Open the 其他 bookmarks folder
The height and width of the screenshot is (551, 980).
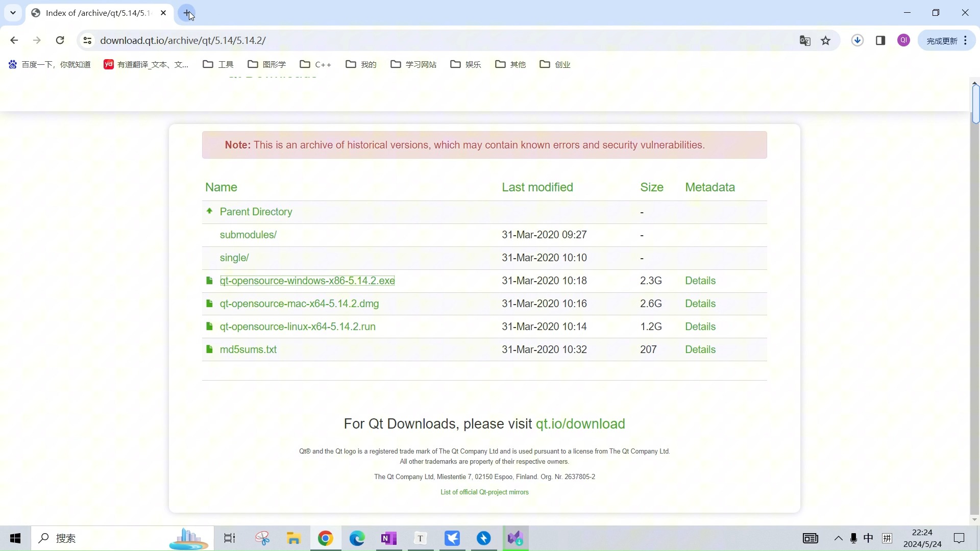(x=510, y=64)
